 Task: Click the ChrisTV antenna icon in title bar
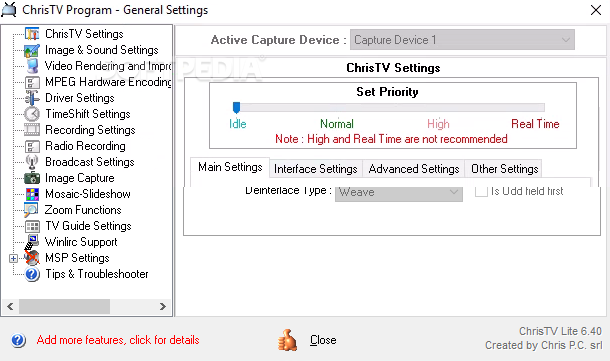tap(9, 10)
